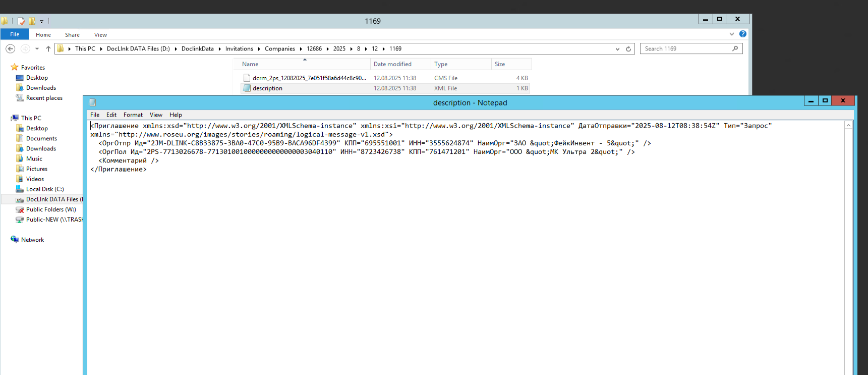Click Favorites star icon
This screenshot has height=375, width=868.
click(x=14, y=67)
